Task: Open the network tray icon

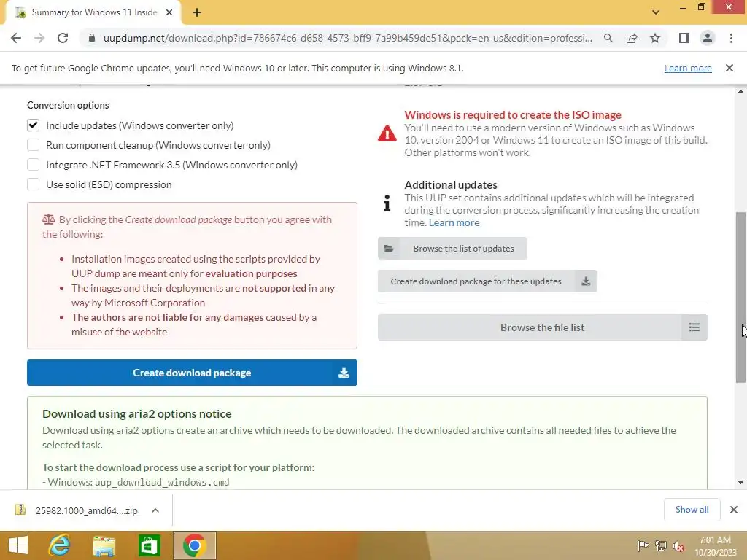Action: click(x=660, y=545)
